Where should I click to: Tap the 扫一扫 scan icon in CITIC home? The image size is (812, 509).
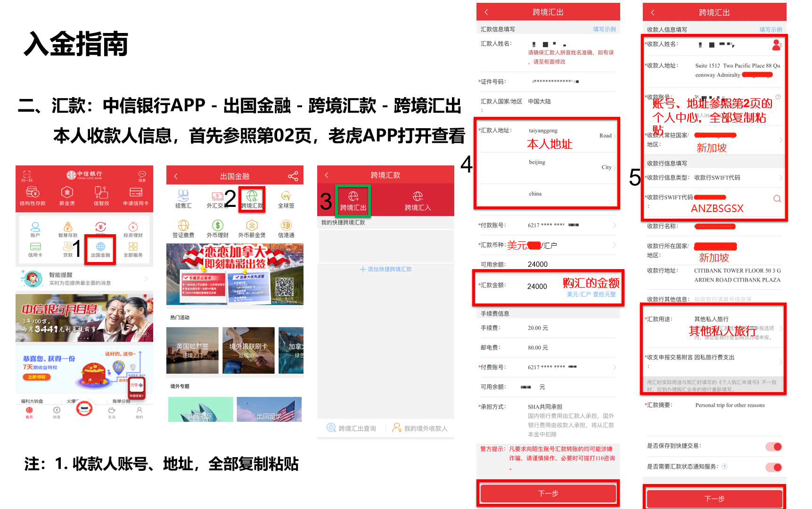point(27,176)
